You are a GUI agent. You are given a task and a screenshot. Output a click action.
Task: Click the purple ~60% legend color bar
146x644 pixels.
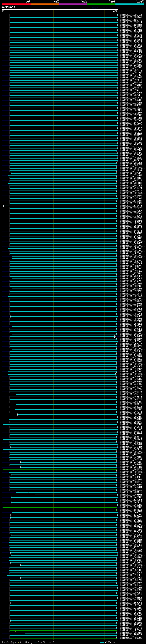73,4
